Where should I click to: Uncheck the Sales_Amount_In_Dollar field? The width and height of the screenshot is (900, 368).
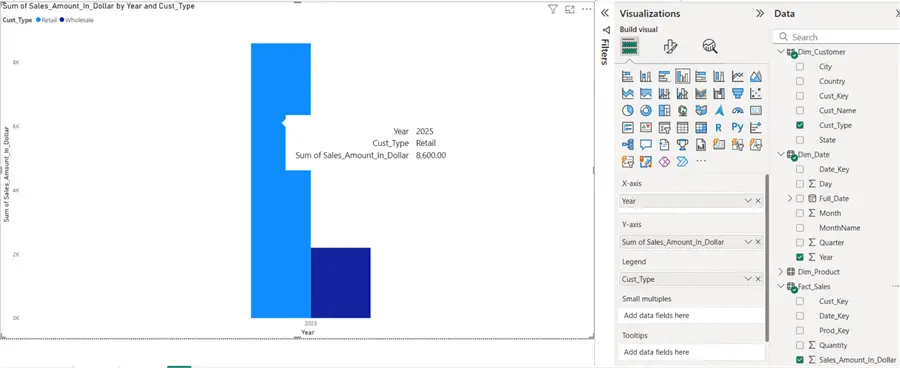pos(800,360)
